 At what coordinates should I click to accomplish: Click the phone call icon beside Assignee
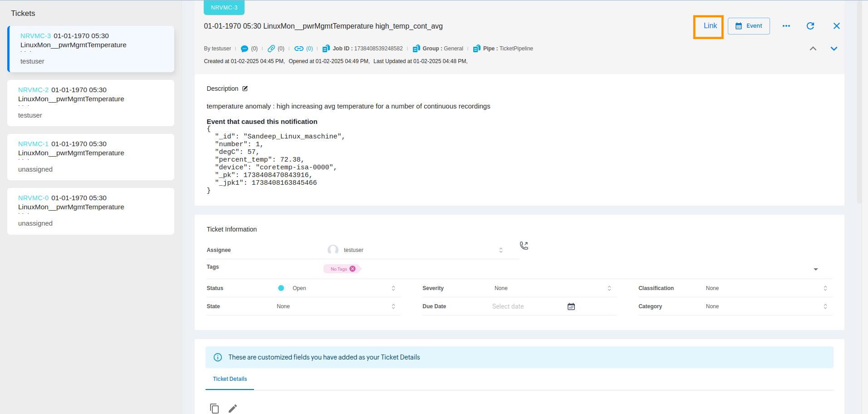click(x=524, y=246)
